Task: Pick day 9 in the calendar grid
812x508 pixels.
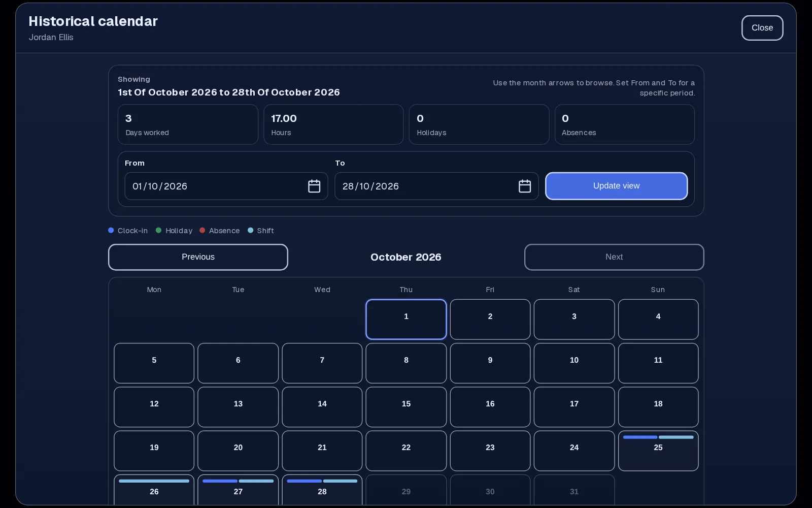Action: click(490, 363)
